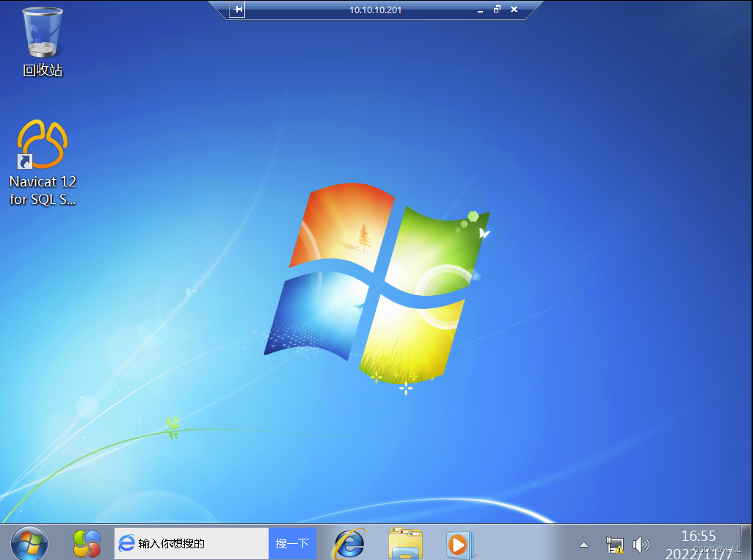
Task: Open the Recycle Bin (回收站) desktop icon
Action: [43, 43]
